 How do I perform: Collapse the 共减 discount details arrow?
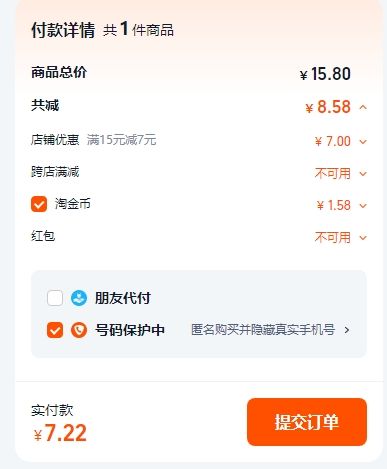click(363, 107)
